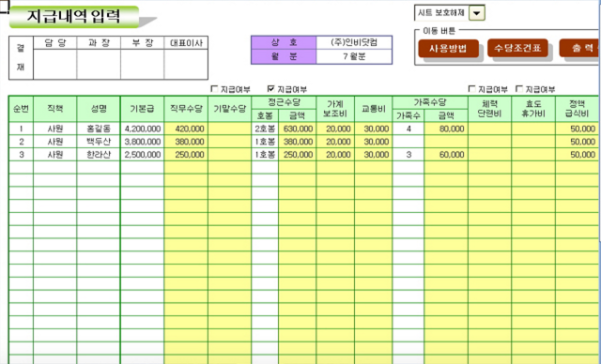This screenshot has width=601, height=364.
Task: Check 지급여부 box above 효도휴가비 column
Action: (519, 89)
